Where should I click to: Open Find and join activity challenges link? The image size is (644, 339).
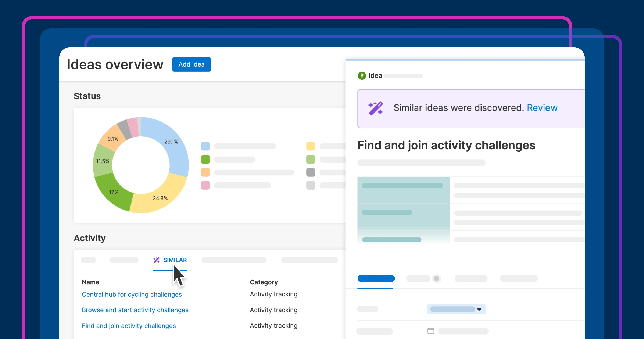[129, 326]
